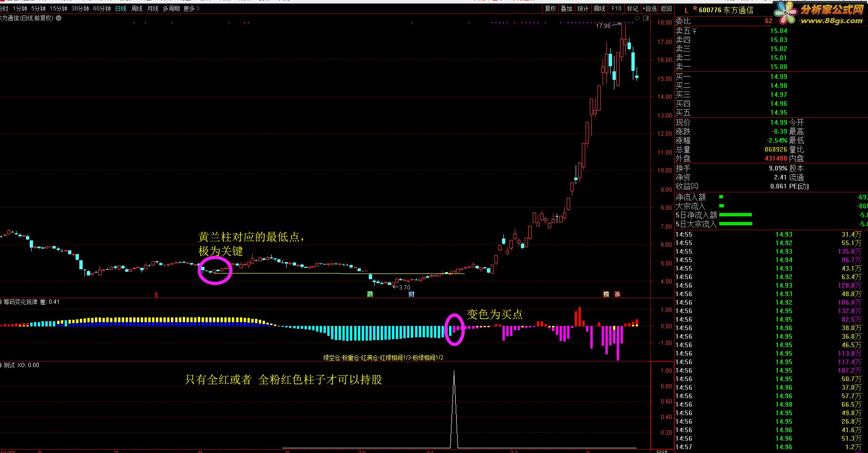This screenshot has width=868, height=453.
Task: Click the 测试 XG: 0.00 indicator label
Action: (21, 365)
